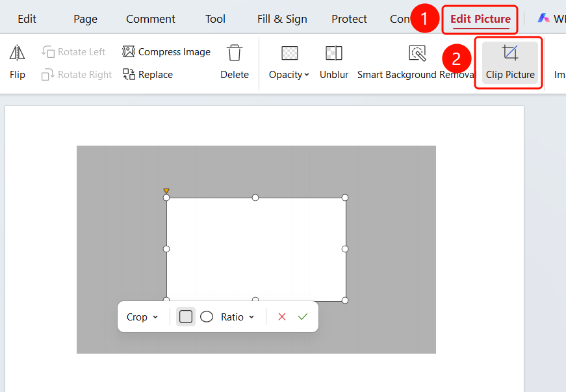Click the top-middle crop handle

(x=255, y=198)
